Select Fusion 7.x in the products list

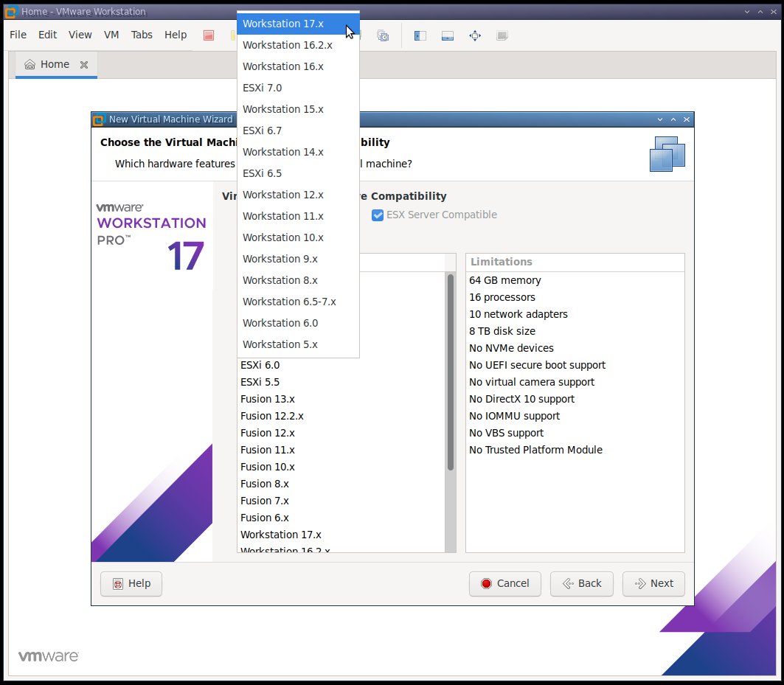(341, 501)
